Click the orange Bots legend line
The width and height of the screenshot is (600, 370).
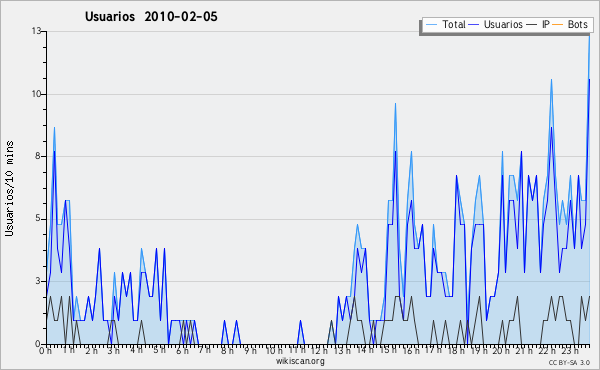pos(558,25)
